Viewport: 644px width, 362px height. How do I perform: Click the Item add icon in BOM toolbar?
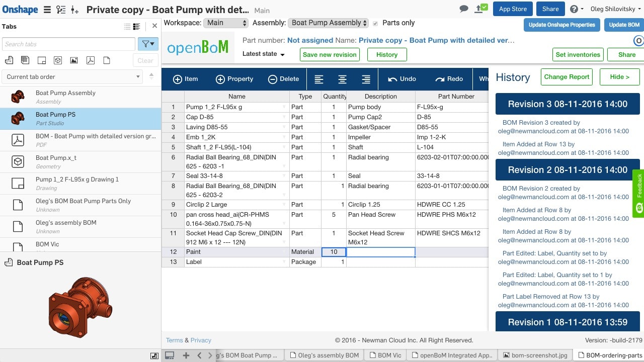(178, 79)
